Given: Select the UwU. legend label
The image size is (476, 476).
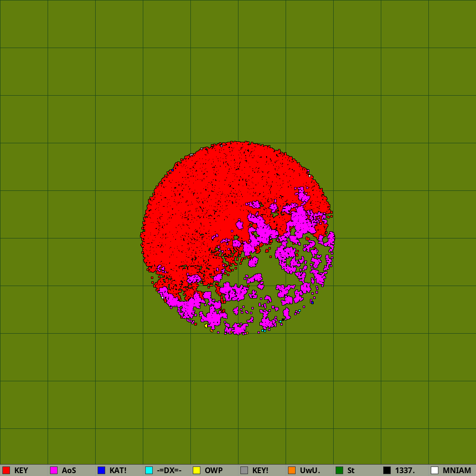Looking at the screenshot, I should click(310, 471).
